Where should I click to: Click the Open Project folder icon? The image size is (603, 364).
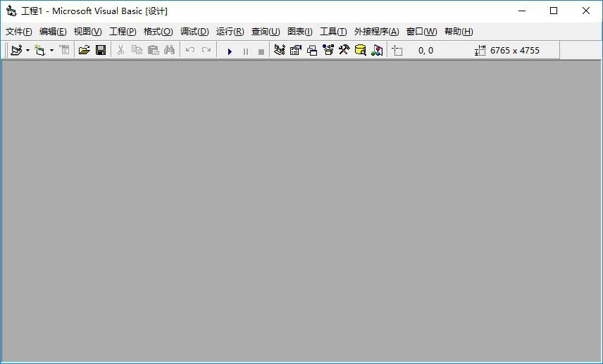(85, 51)
